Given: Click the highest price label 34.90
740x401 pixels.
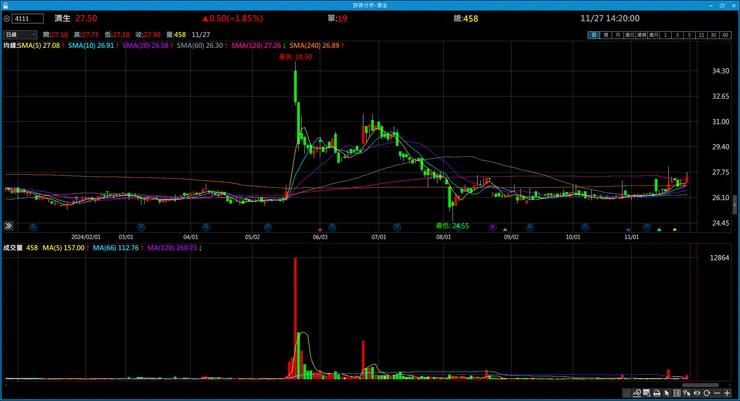Looking at the screenshot, I should [295, 57].
